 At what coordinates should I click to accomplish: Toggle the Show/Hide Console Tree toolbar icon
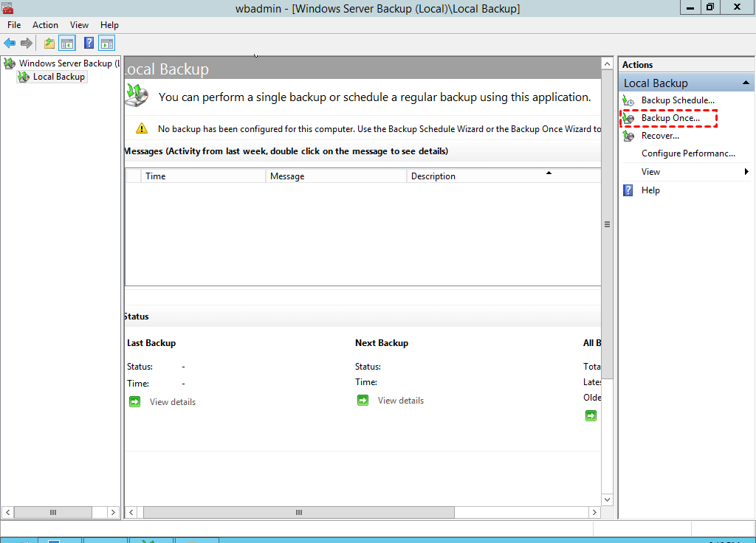[x=67, y=44]
